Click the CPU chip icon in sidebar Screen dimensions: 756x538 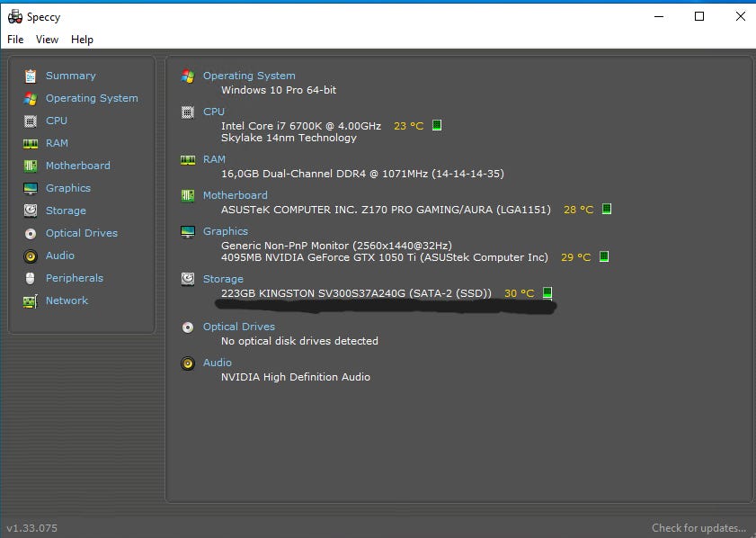pos(31,121)
